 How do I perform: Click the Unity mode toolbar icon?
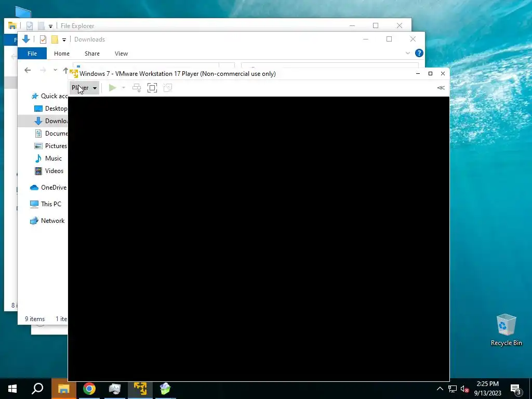[168, 88]
